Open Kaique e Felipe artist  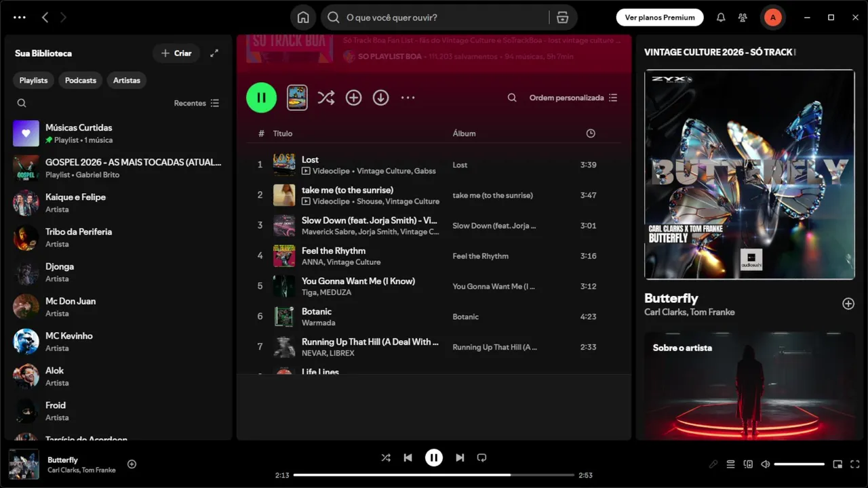pyautogui.click(x=118, y=203)
